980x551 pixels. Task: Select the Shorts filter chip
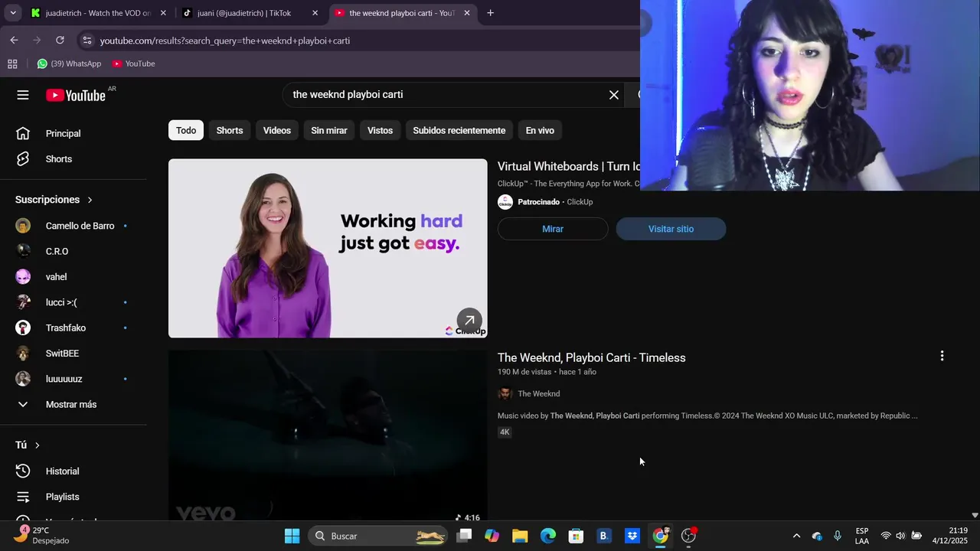[x=230, y=130]
